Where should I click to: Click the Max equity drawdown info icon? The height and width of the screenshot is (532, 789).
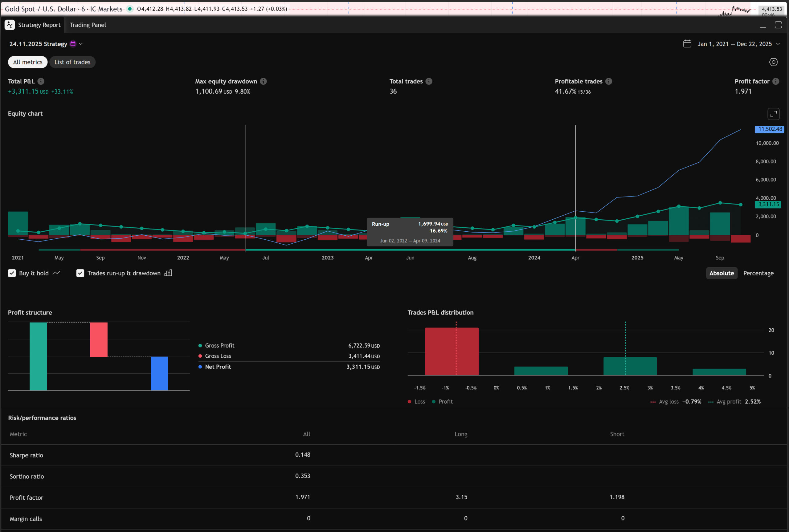tap(263, 81)
